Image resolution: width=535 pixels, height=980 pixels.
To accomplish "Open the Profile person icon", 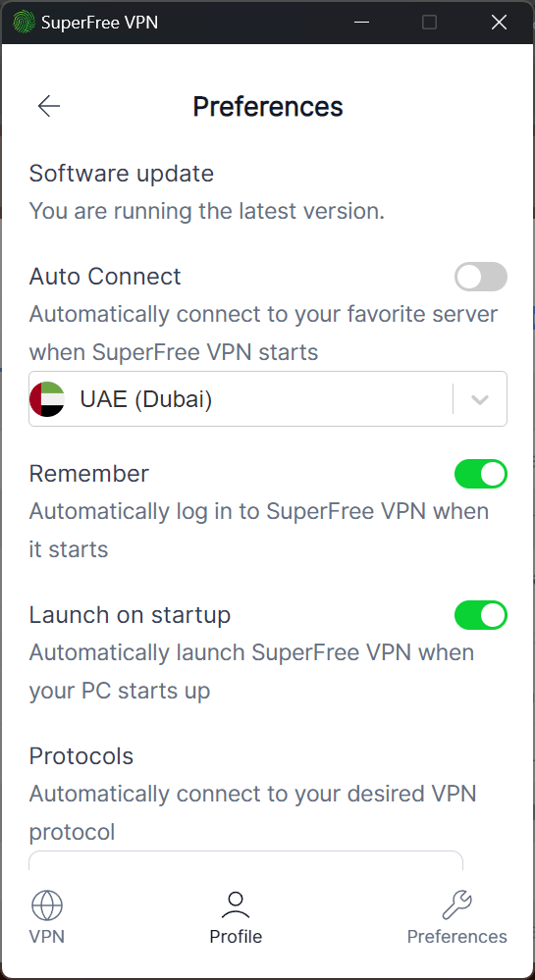I will pos(236,905).
